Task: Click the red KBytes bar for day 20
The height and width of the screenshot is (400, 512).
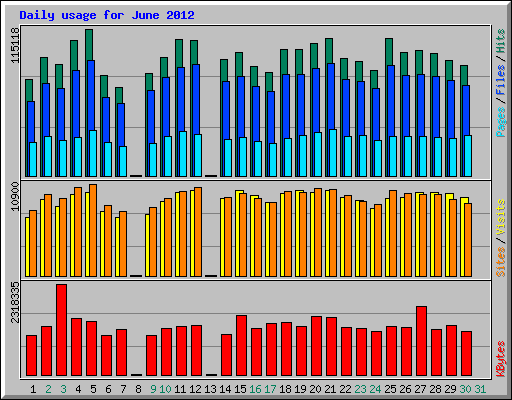Action: [316, 346]
